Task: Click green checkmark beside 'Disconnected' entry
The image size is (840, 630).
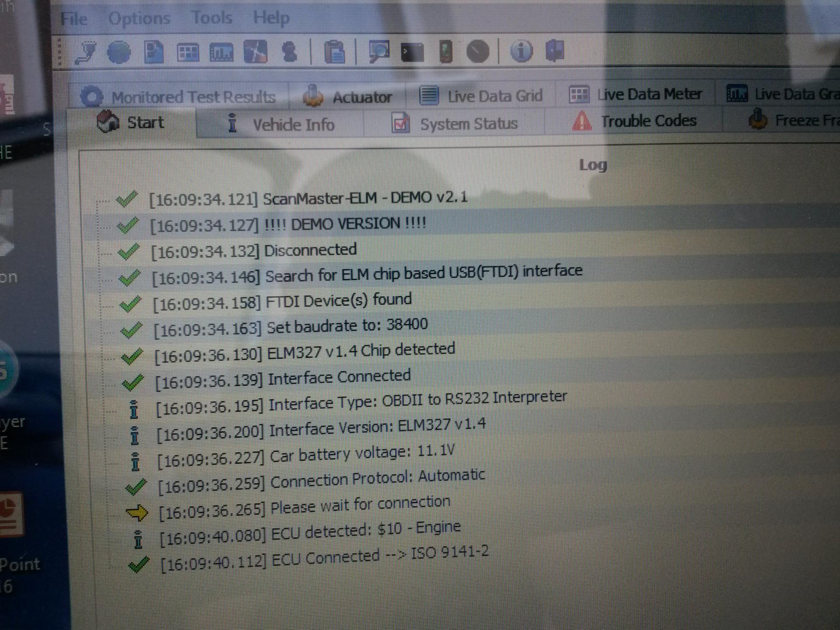Action: (x=129, y=252)
